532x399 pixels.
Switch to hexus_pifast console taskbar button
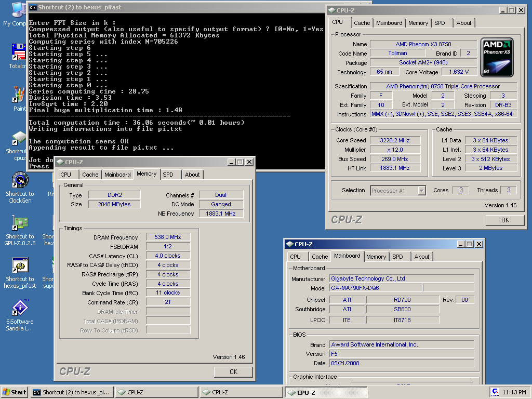tap(72, 392)
